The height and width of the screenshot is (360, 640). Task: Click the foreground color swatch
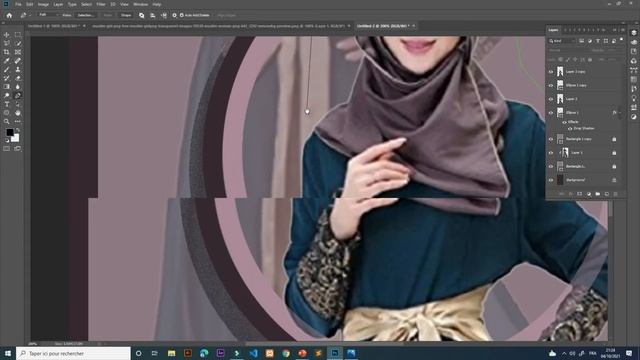(9, 132)
